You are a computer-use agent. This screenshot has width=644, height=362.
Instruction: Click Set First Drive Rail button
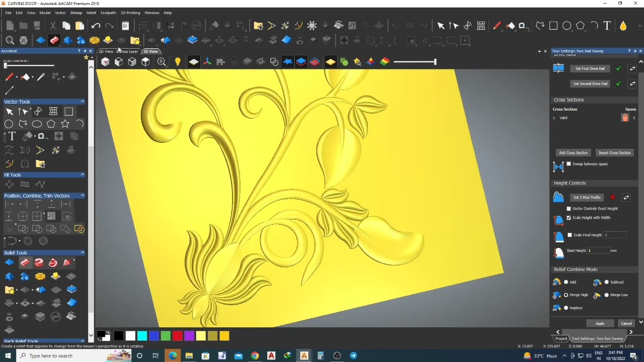coord(590,68)
